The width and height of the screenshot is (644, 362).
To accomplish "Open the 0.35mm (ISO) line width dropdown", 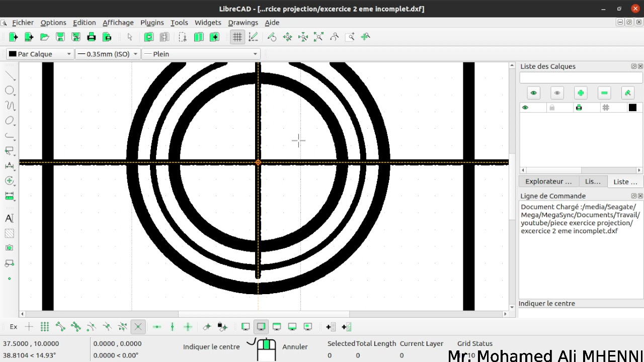I will point(107,54).
